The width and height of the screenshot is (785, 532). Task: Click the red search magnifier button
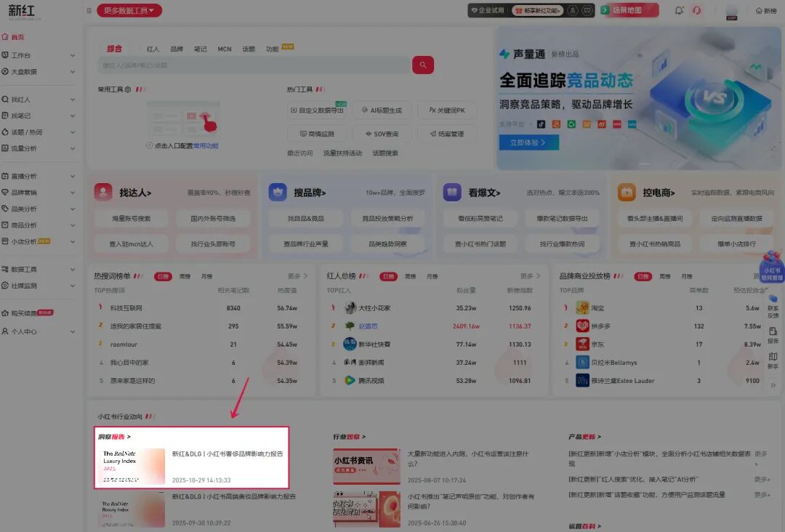(422, 65)
